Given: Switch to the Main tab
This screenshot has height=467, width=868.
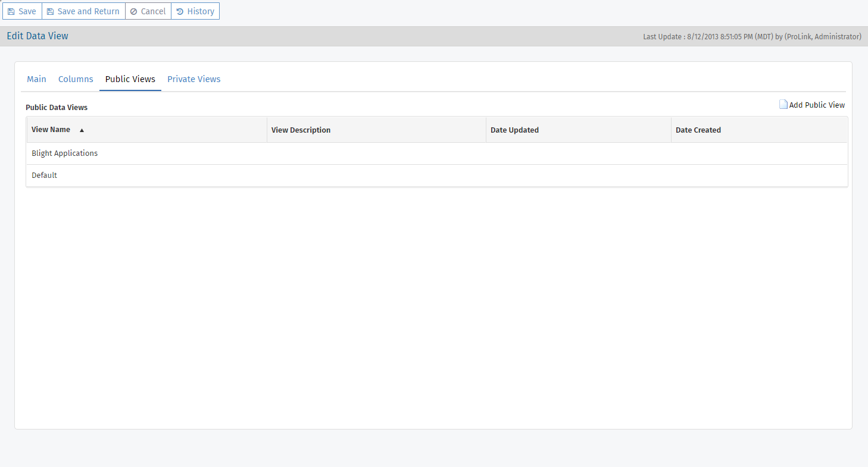Looking at the screenshot, I should tap(36, 79).
